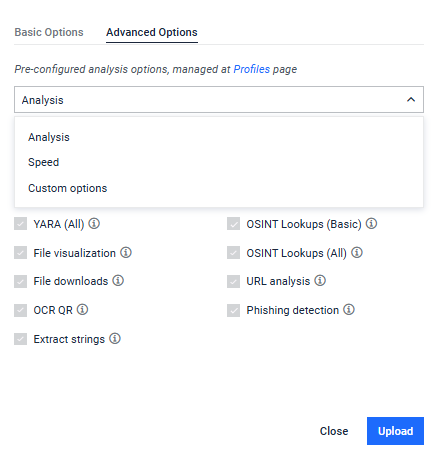Click the blue Upload button
This screenshot has width=434, height=454.
point(395,431)
